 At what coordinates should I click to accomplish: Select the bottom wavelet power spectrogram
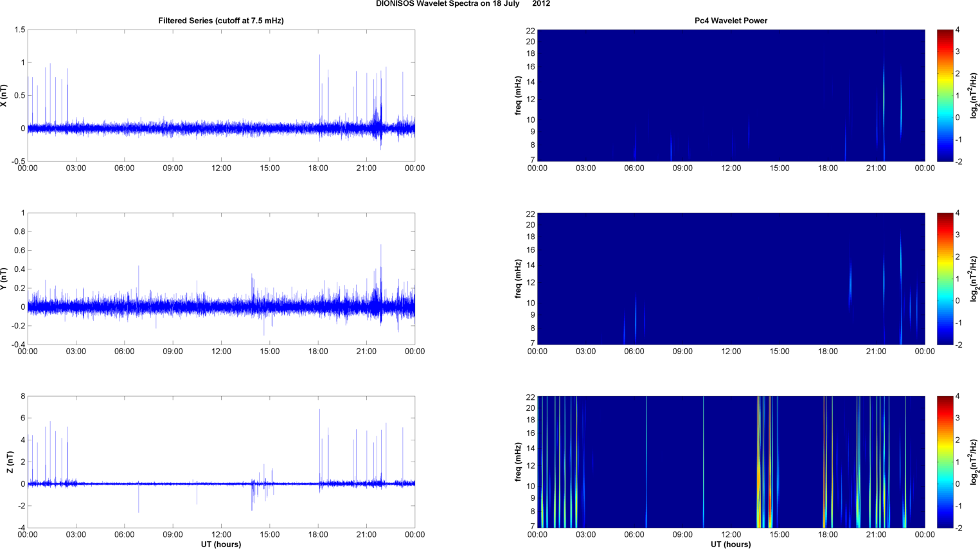click(x=731, y=462)
